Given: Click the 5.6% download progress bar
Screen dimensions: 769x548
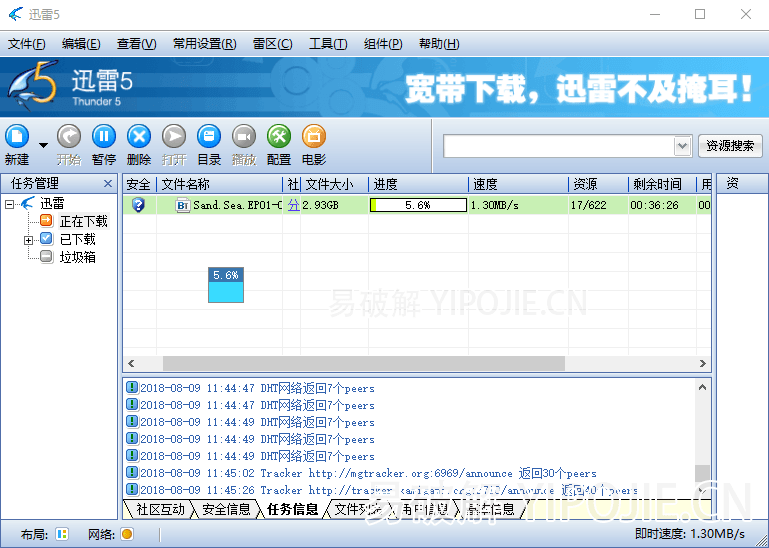Looking at the screenshot, I should 418,205.
